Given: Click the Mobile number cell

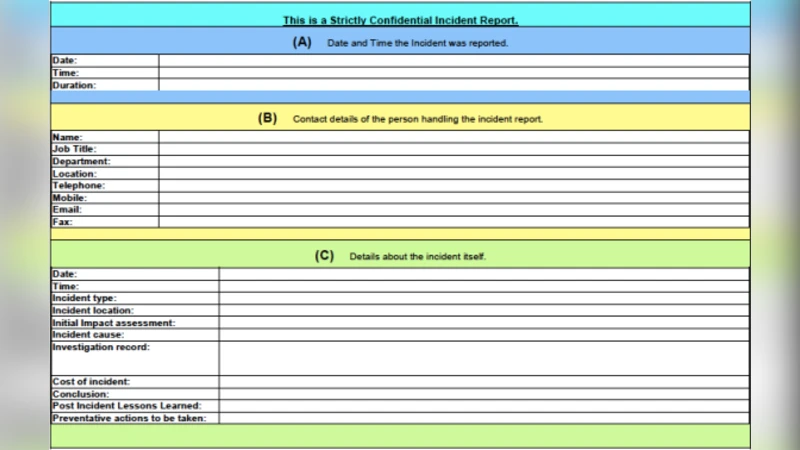Looking at the screenshot, I should point(453,198).
